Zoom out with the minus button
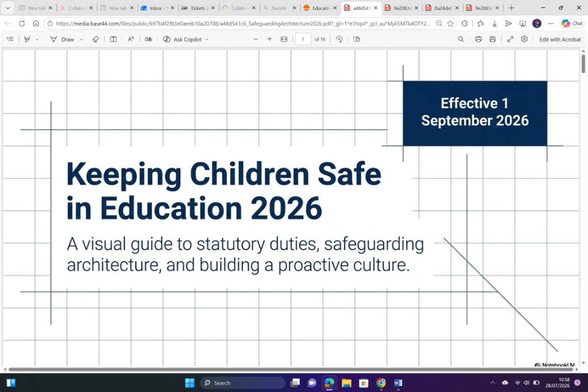Image resolution: width=588 pixels, height=392 pixels. pyautogui.click(x=256, y=39)
